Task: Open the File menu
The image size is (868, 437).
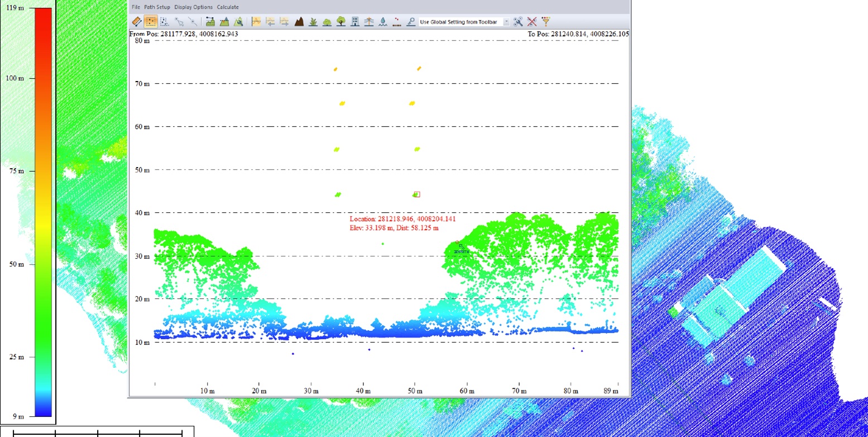Action: tap(136, 7)
